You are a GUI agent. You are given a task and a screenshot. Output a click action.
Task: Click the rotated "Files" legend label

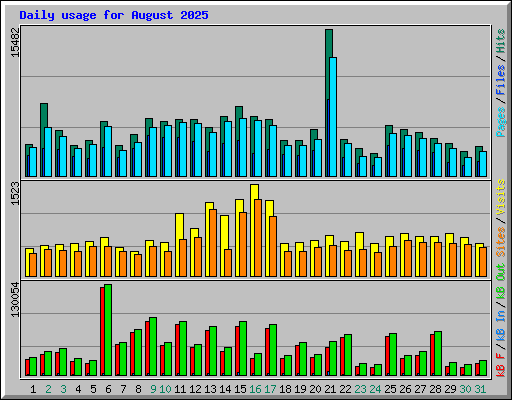coord(500,80)
